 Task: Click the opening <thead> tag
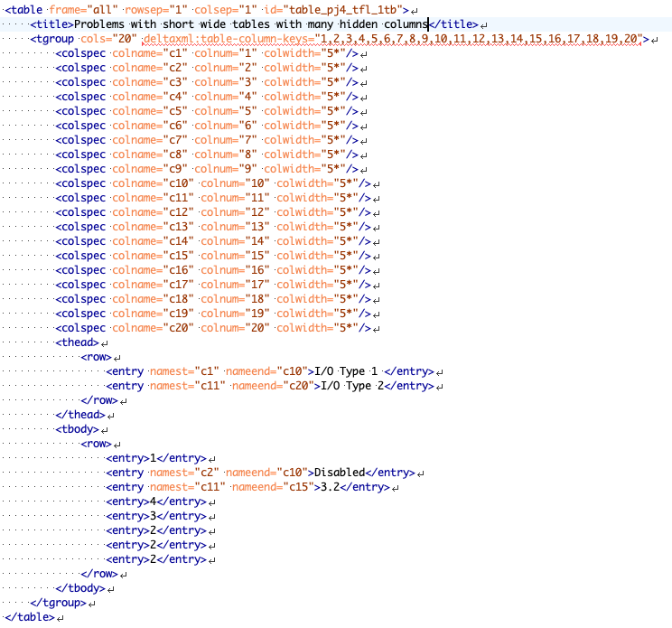point(77,342)
